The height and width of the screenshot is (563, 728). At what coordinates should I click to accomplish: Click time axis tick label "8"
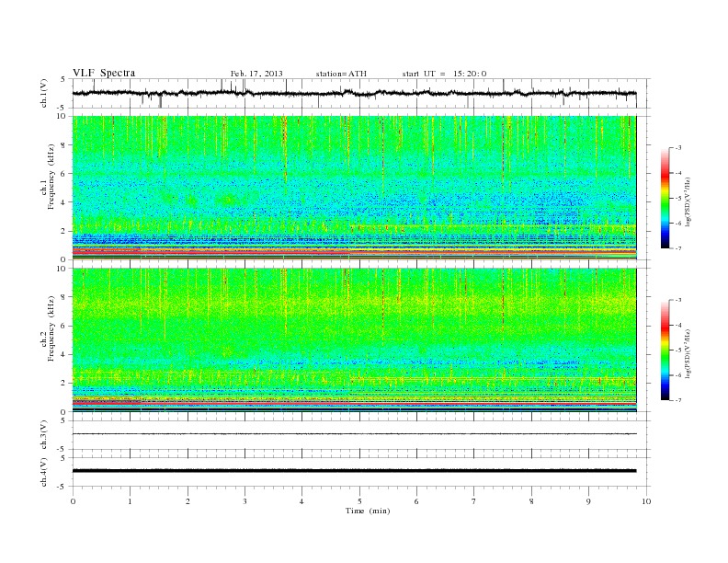pos(531,501)
